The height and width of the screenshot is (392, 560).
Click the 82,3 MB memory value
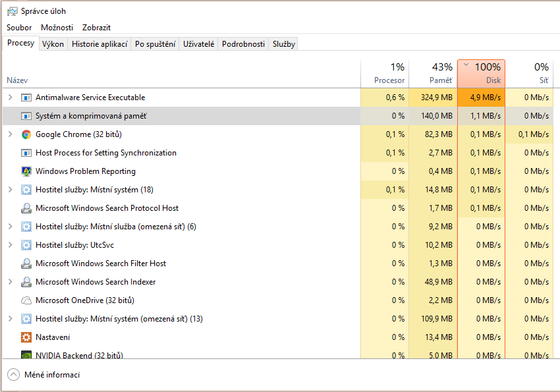(438, 134)
